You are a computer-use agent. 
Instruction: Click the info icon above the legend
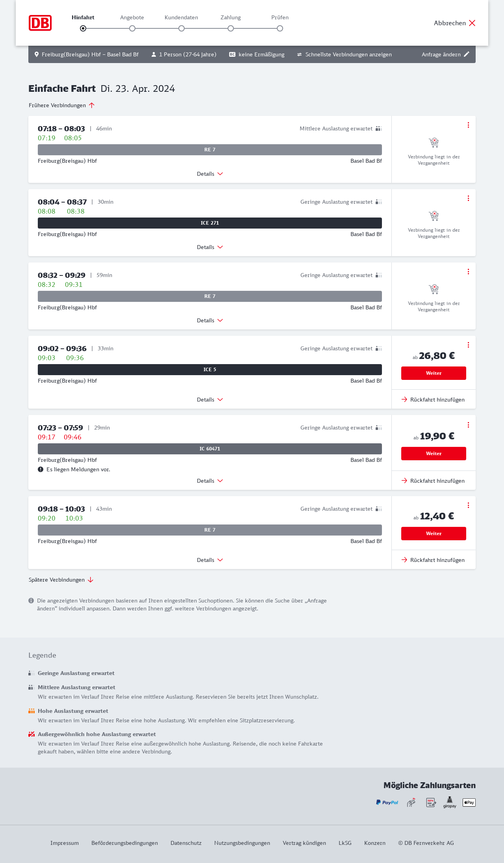click(31, 601)
